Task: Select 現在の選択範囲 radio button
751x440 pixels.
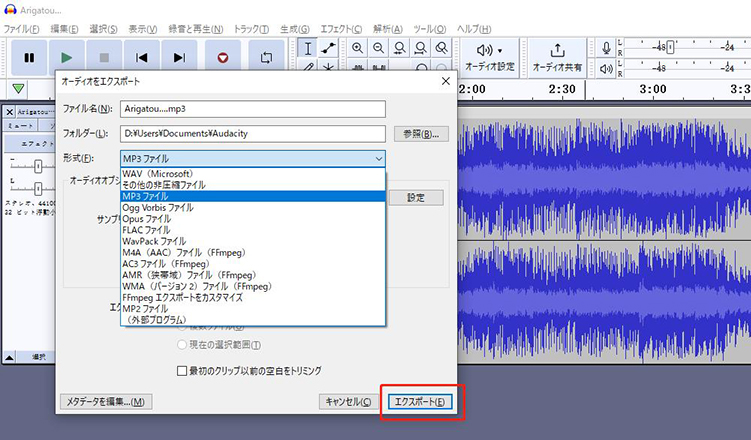Action: point(182,345)
